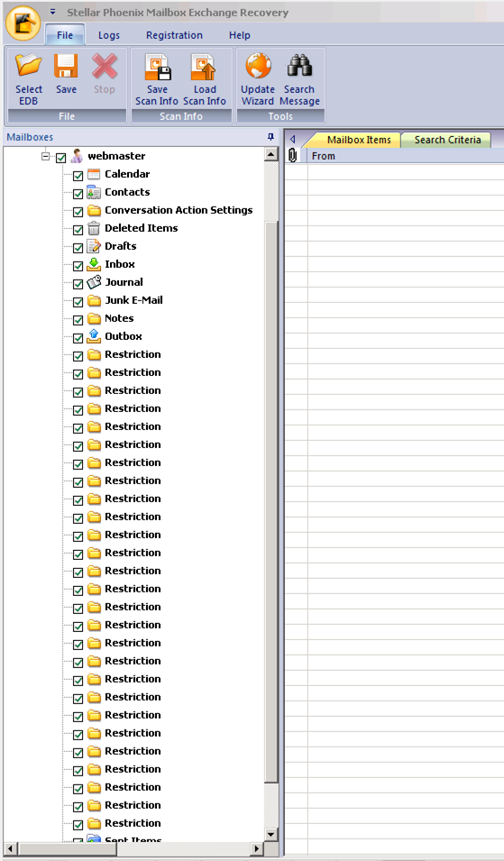Click the mailbox tree scroll down arrow
The width and height of the screenshot is (504, 861).
pos(271,835)
